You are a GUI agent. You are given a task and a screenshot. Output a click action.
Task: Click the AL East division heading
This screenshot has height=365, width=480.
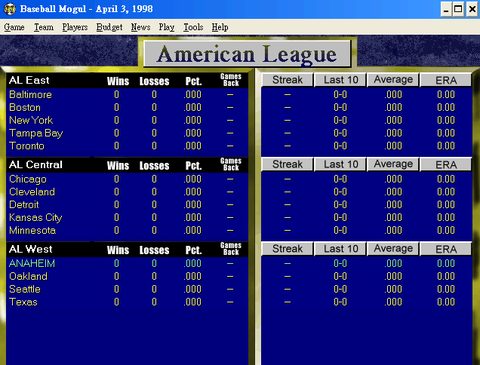click(x=29, y=80)
